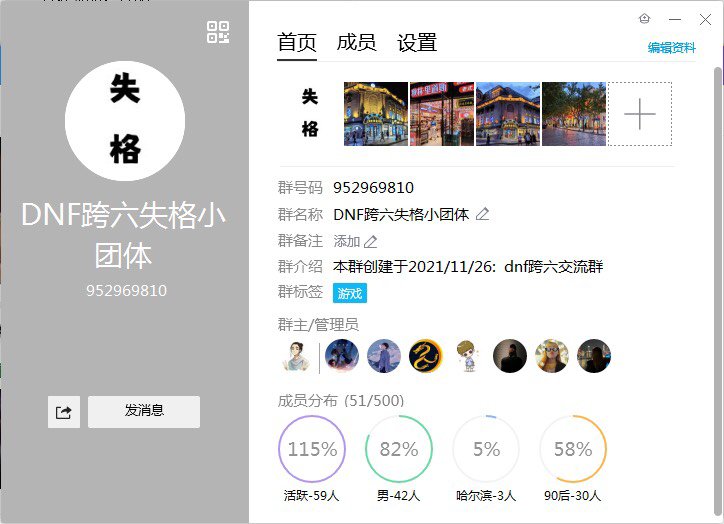This screenshot has height=524, width=724.
Task: Open the golden dragon admin avatar
Action: pos(426,356)
